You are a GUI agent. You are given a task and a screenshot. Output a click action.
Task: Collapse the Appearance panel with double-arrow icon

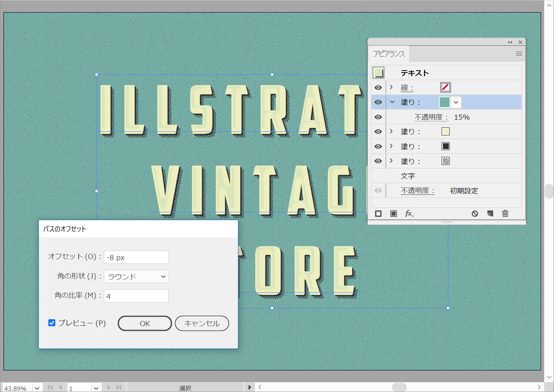point(510,42)
